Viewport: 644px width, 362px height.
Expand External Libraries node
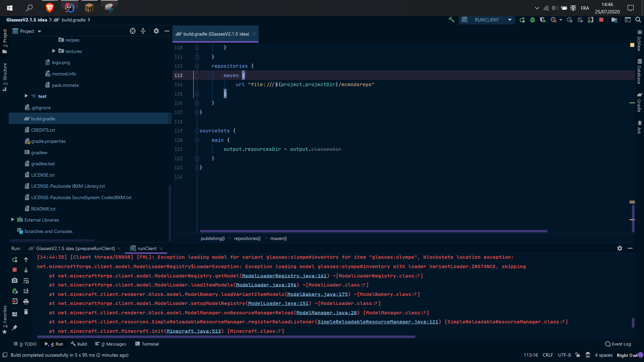[x=13, y=220]
